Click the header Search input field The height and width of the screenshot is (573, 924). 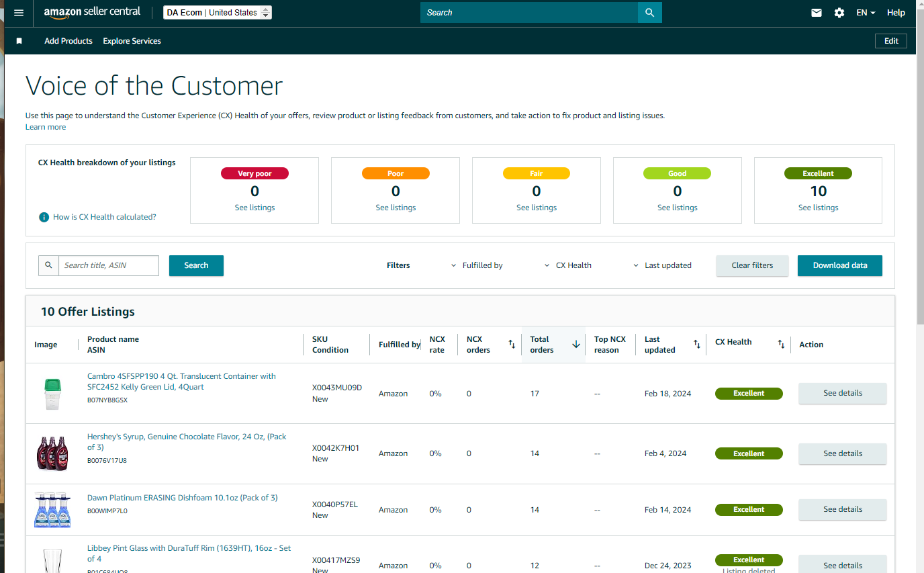coord(529,13)
